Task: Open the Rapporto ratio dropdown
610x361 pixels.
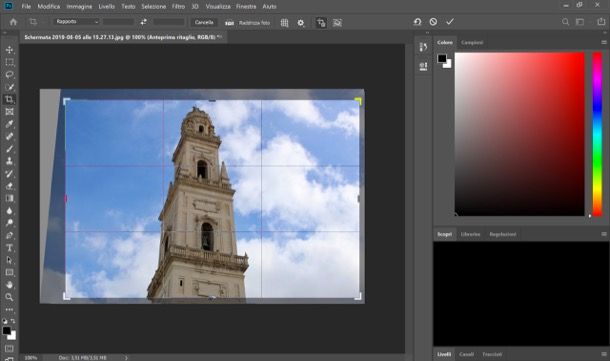Action: tap(77, 22)
